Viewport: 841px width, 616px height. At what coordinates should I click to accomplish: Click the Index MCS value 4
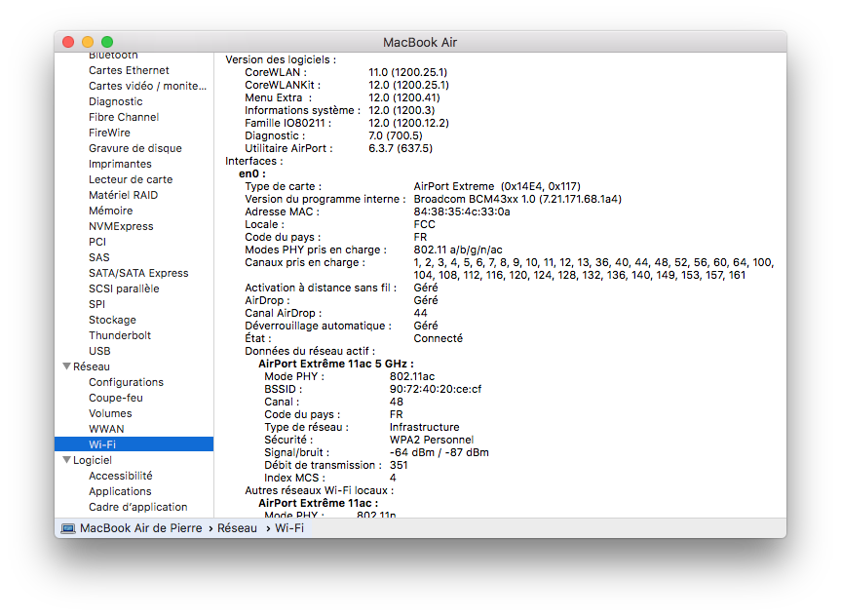pyautogui.click(x=393, y=478)
